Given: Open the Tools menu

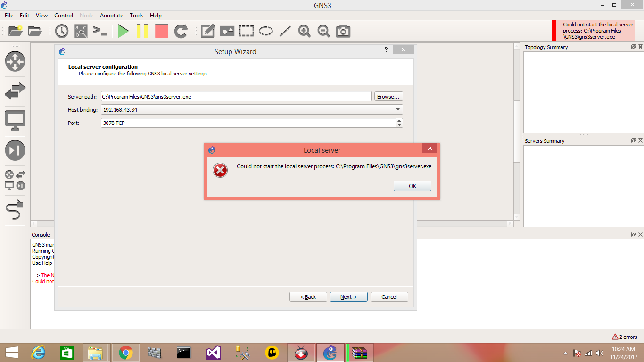Looking at the screenshot, I should [136, 16].
